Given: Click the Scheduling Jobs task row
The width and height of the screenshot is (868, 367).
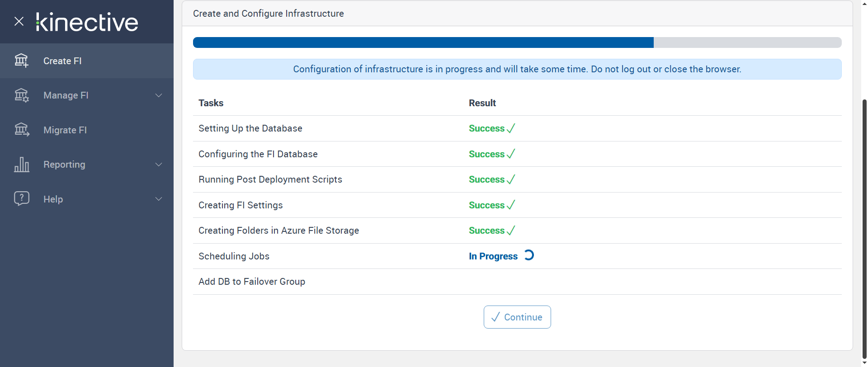Looking at the screenshot, I should pyautogui.click(x=234, y=256).
